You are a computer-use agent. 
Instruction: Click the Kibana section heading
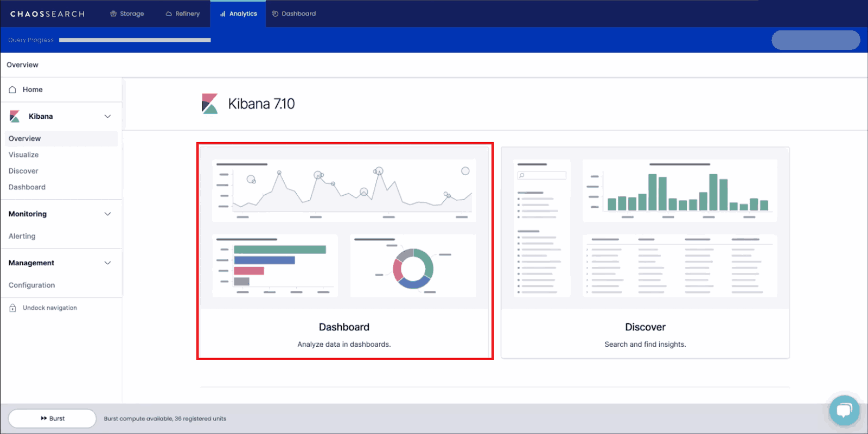click(41, 116)
